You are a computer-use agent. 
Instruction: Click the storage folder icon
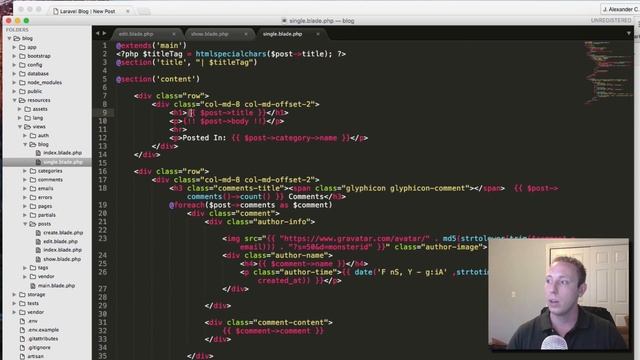(x=22, y=294)
